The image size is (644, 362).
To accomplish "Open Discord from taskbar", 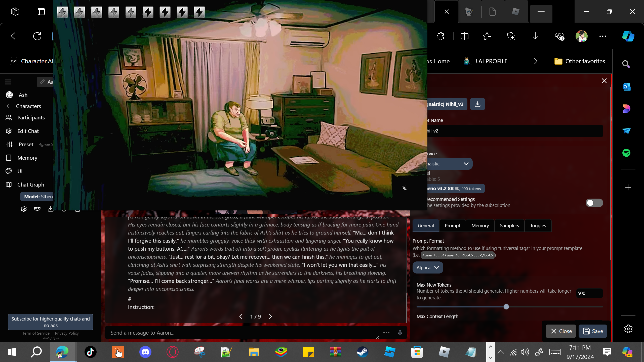I will click(145, 352).
